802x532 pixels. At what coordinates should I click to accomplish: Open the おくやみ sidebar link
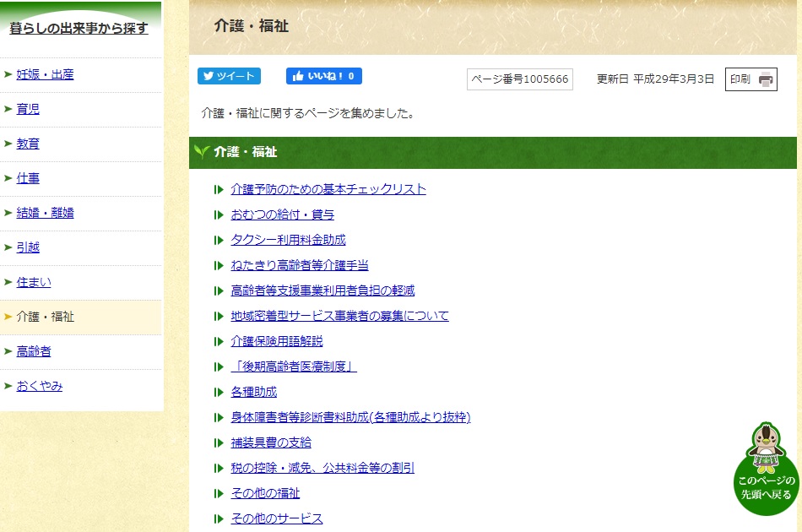click(40, 386)
